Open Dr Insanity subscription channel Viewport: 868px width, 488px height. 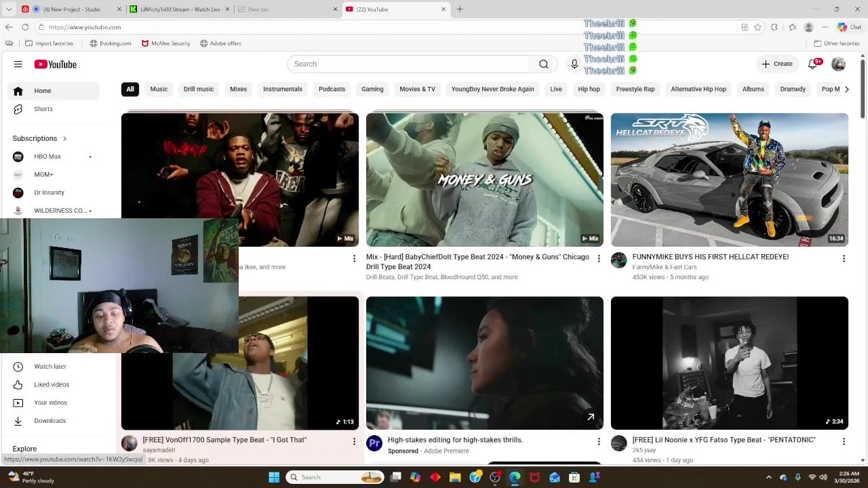pyautogui.click(x=54, y=192)
